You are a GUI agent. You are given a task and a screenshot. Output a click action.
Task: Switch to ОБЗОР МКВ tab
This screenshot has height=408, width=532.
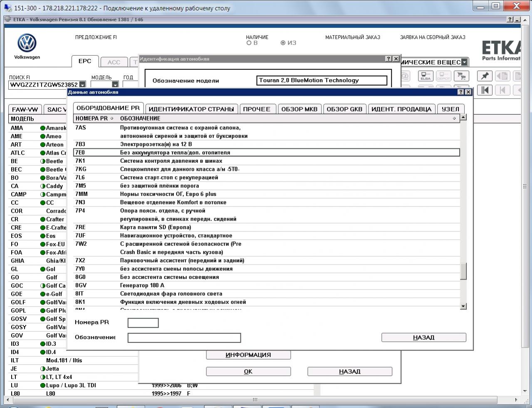coord(299,109)
